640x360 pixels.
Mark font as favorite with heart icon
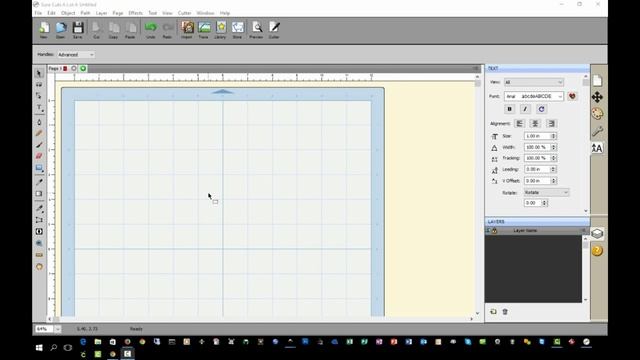[572, 96]
